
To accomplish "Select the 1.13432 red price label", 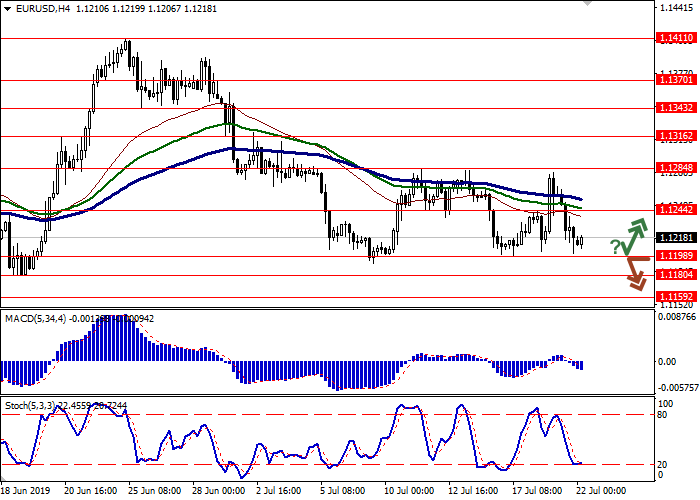I will click(x=677, y=108).
